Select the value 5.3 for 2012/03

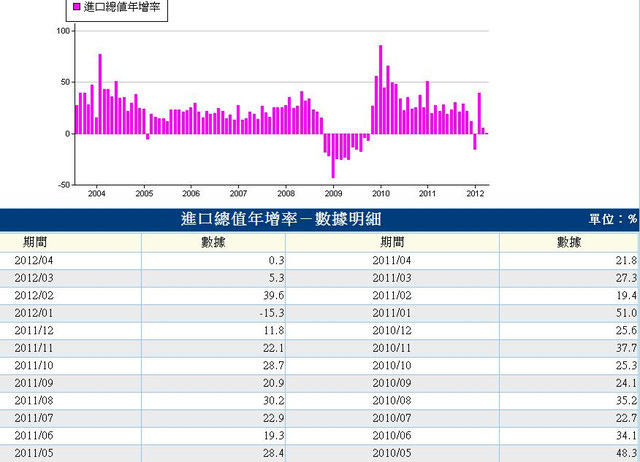[213, 278]
